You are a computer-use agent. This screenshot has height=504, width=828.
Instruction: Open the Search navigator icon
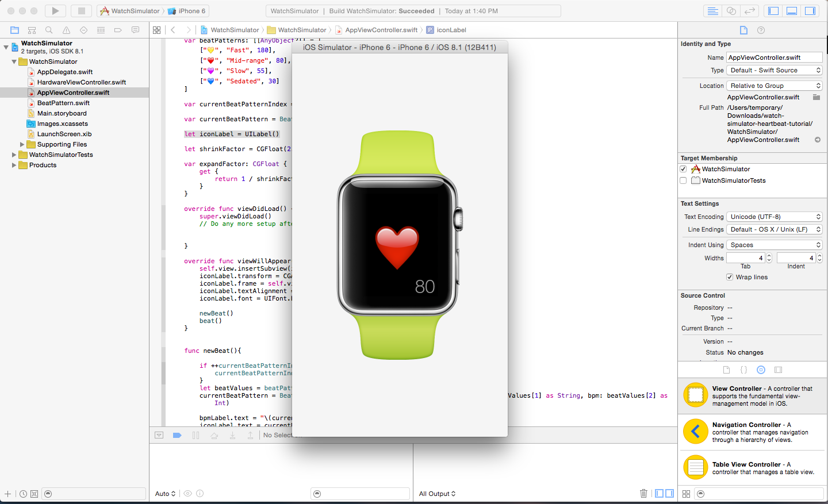[x=49, y=30]
